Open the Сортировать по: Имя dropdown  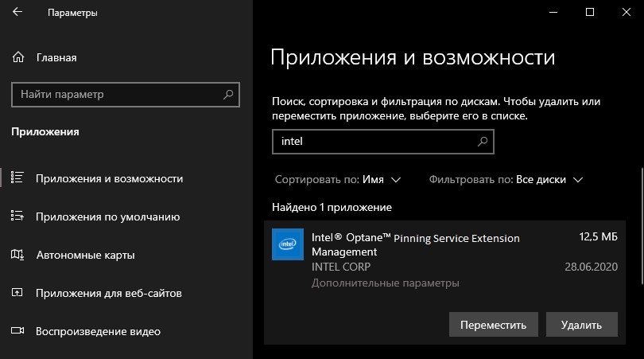click(338, 180)
